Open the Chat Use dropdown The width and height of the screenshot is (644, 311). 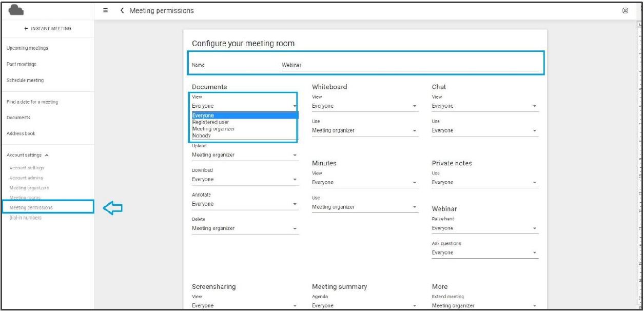click(485, 130)
